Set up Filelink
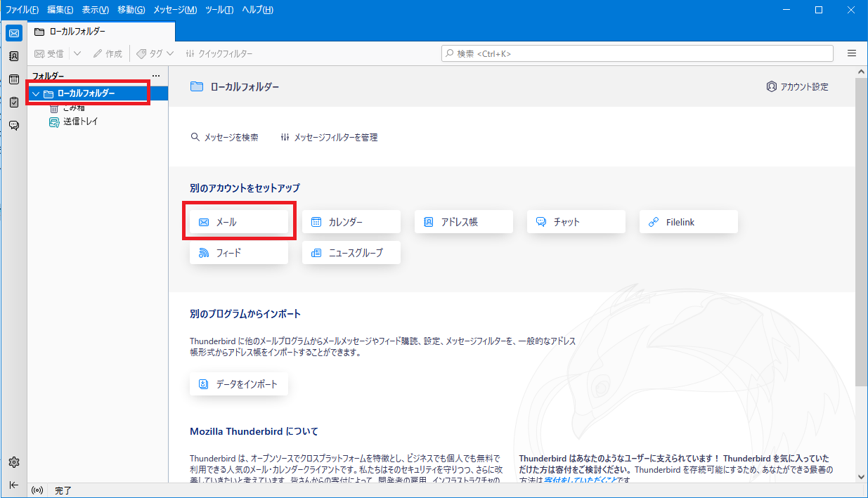This screenshot has height=498, width=868. [x=689, y=222]
